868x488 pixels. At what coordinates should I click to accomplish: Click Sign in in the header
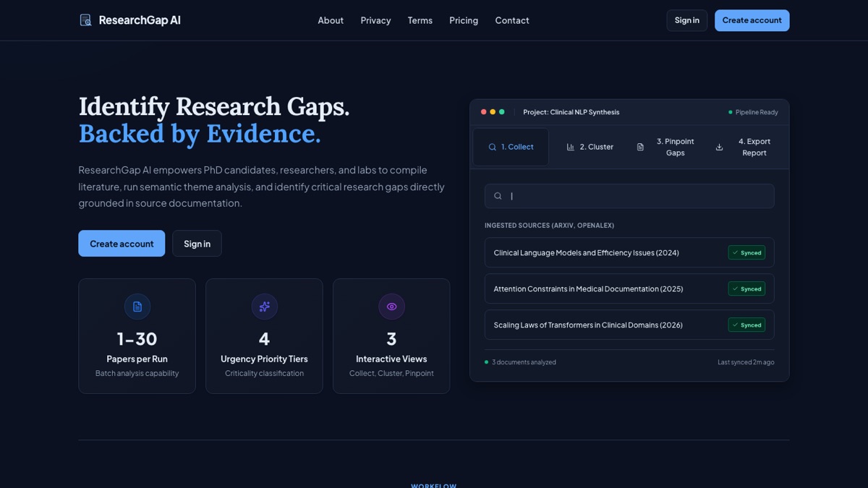(686, 20)
